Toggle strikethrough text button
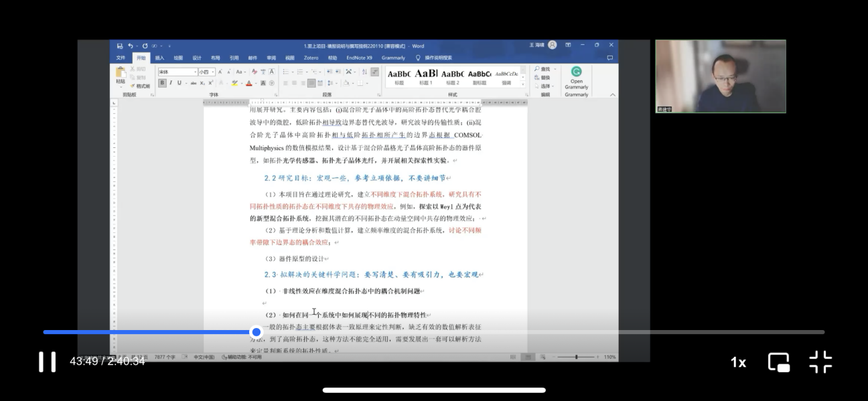Viewport: 868px width, 401px height. [194, 83]
